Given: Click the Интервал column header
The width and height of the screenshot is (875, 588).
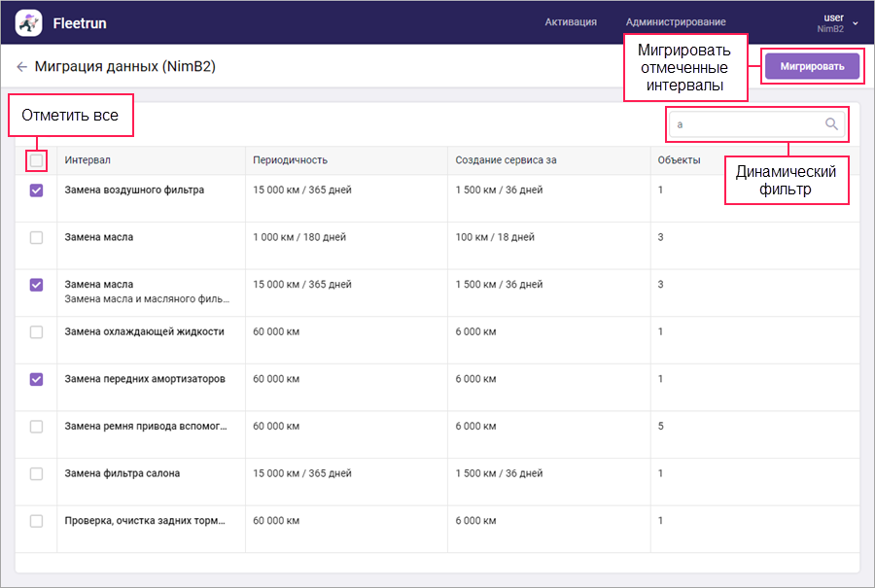Looking at the screenshot, I should click(87, 160).
